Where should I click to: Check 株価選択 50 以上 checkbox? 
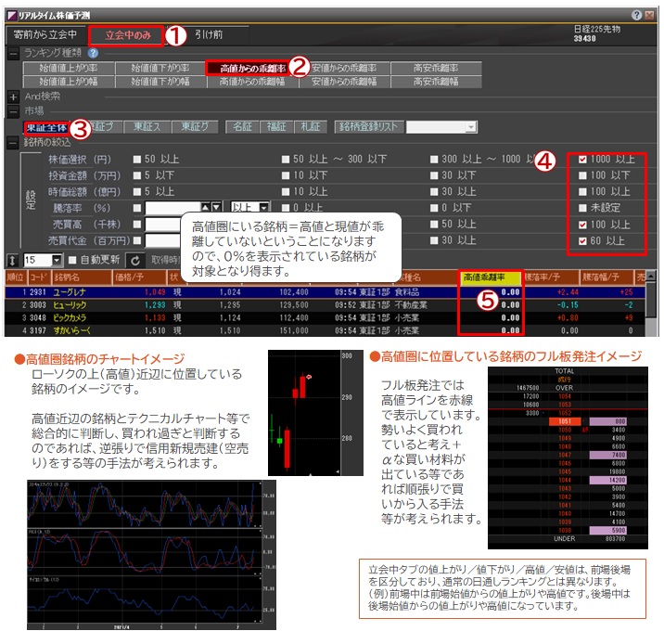pyautogui.click(x=137, y=160)
